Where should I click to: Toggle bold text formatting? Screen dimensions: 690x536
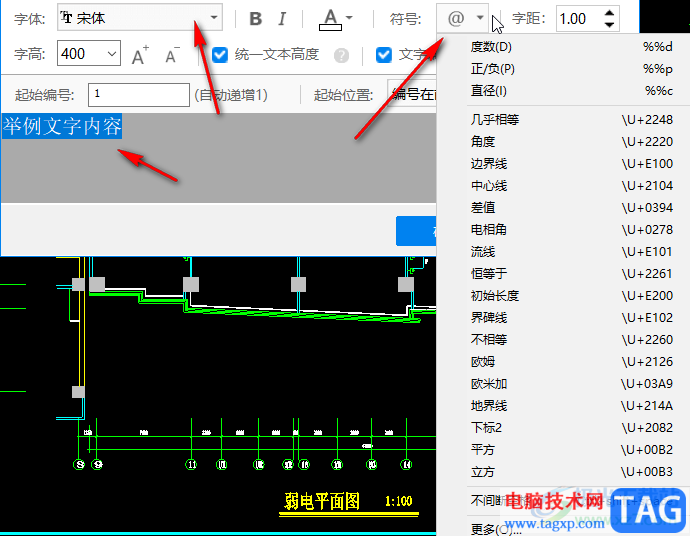click(x=255, y=18)
